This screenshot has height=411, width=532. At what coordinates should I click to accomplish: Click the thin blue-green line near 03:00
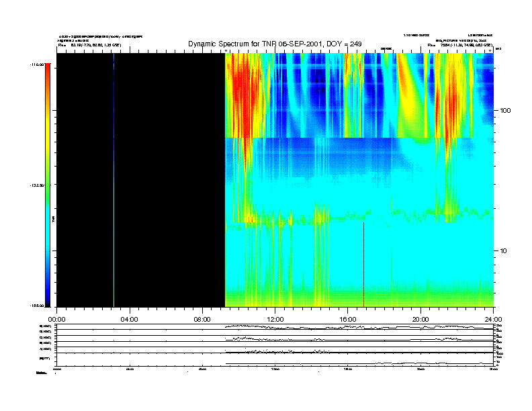pyautogui.click(x=114, y=180)
